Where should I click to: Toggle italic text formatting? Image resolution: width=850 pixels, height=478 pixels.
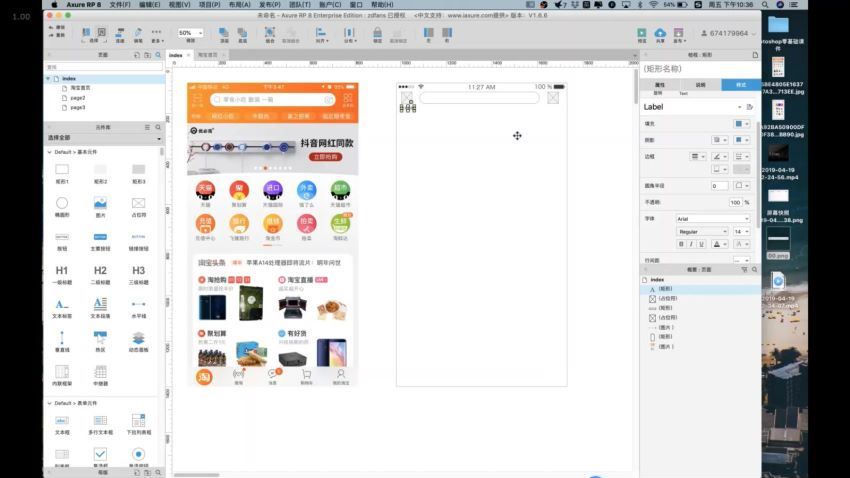691,244
